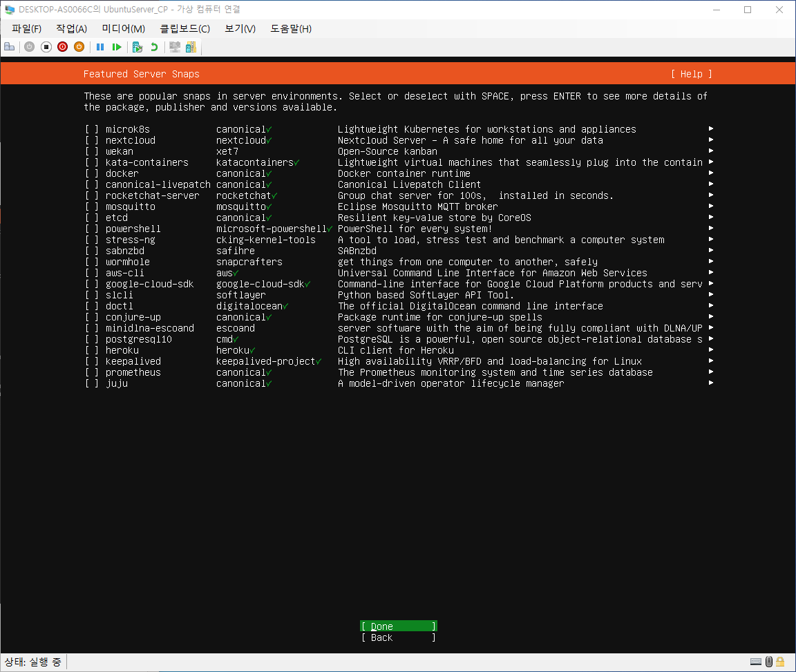
Task: Save VM state with the orange power icon
Action: [x=79, y=47]
